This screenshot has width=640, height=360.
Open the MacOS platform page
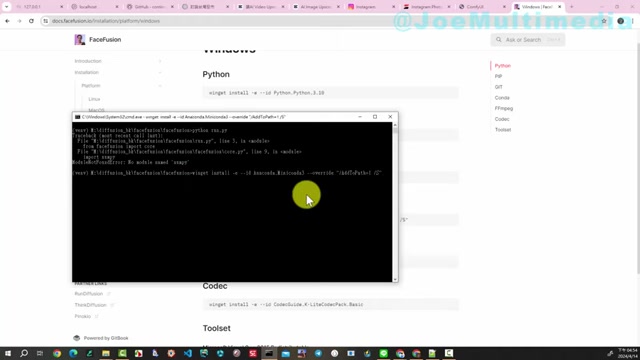[x=96, y=110]
